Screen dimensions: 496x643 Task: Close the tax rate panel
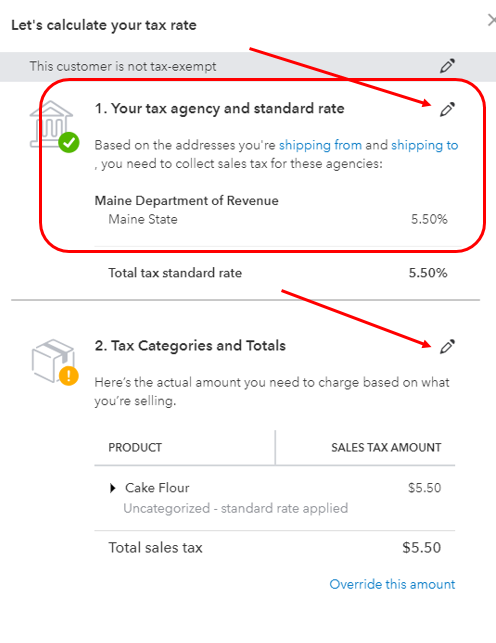pos(491,20)
